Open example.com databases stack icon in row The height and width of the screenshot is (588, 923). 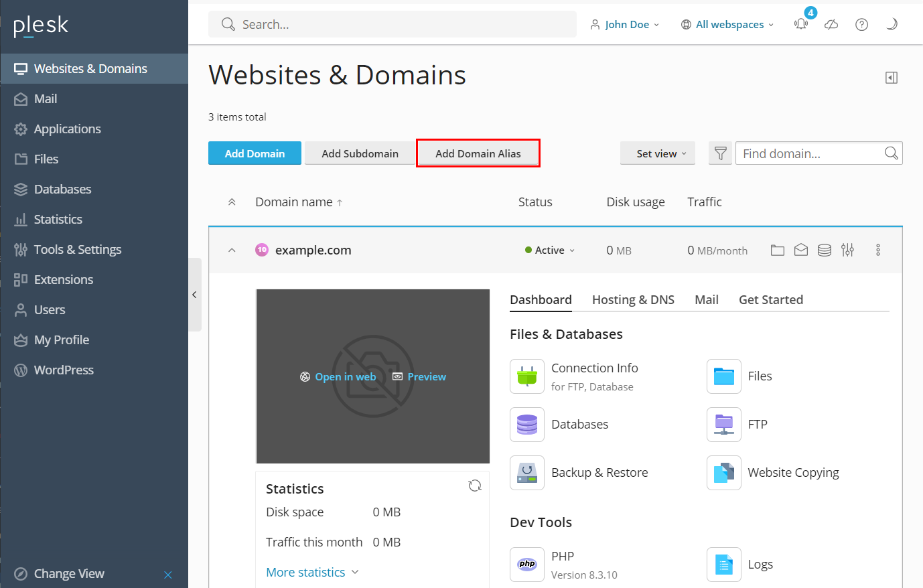click(x=825, y=250)
